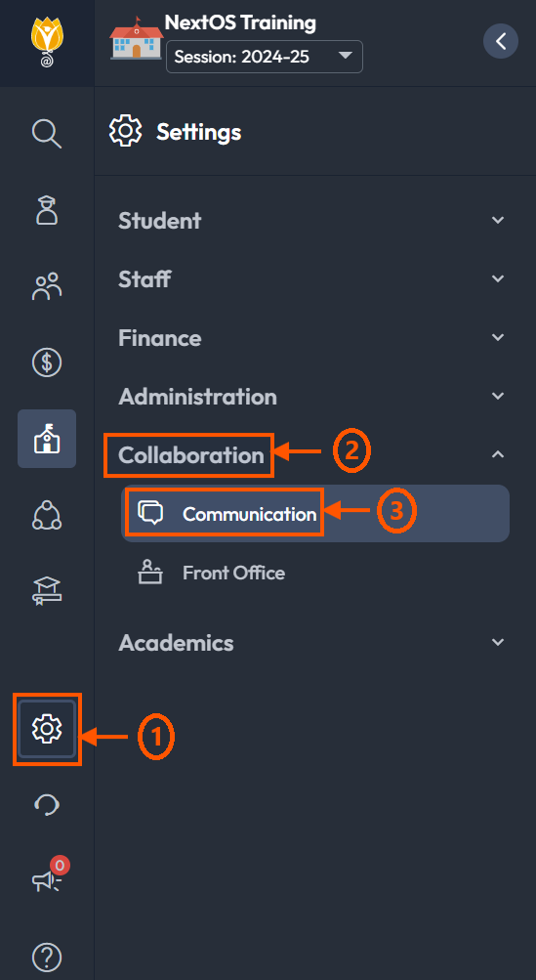Open the collaboration circles icon module

(47, 515)
